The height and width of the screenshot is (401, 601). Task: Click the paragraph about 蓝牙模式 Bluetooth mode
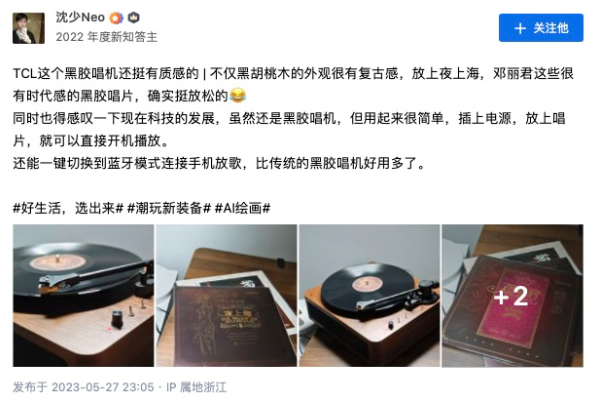(x=219, y=163)
